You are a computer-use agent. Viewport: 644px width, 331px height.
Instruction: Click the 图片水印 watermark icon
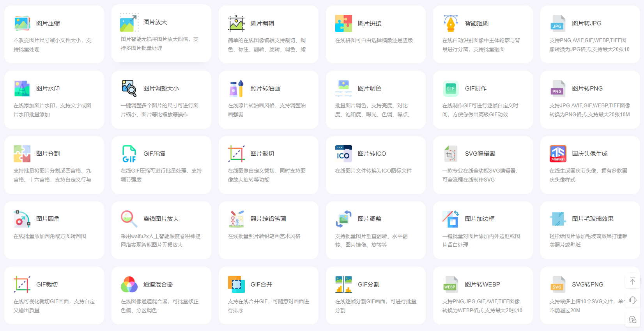coord(22,89)
